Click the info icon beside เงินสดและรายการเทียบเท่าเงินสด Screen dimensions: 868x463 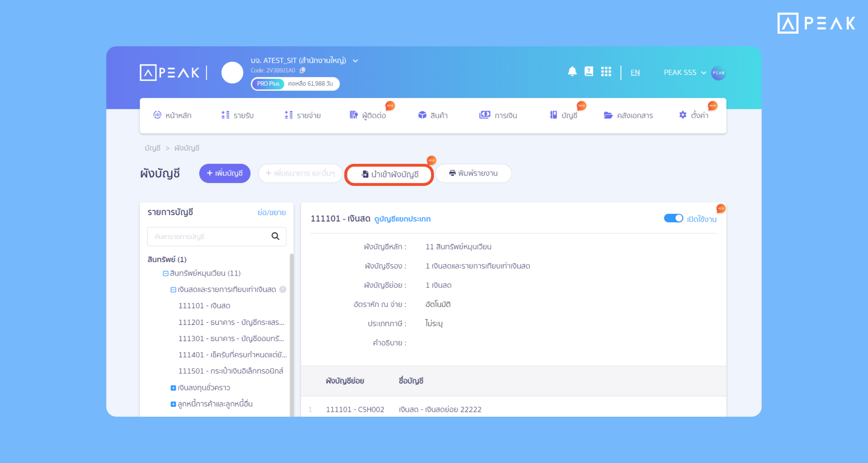click(x=283, y=289)
